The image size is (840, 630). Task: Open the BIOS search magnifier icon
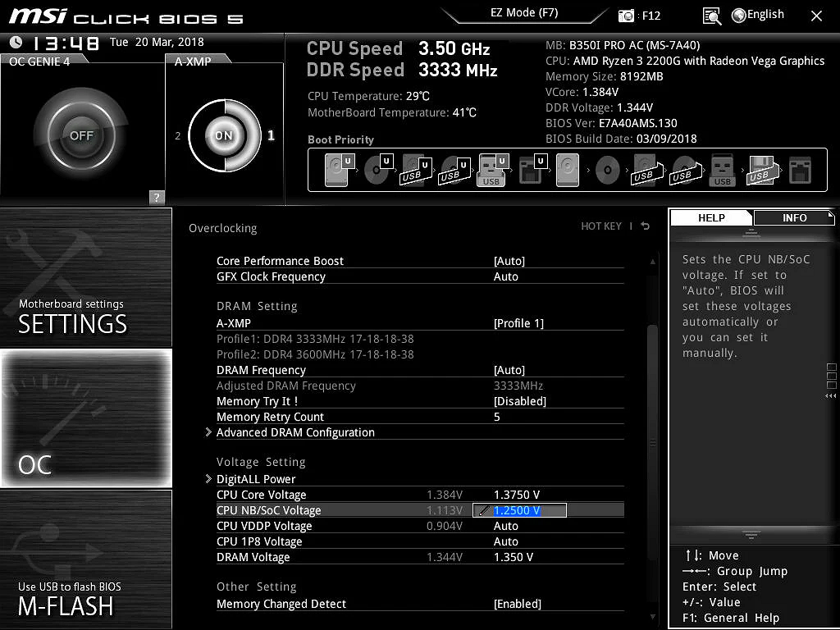tap(711, 16)
